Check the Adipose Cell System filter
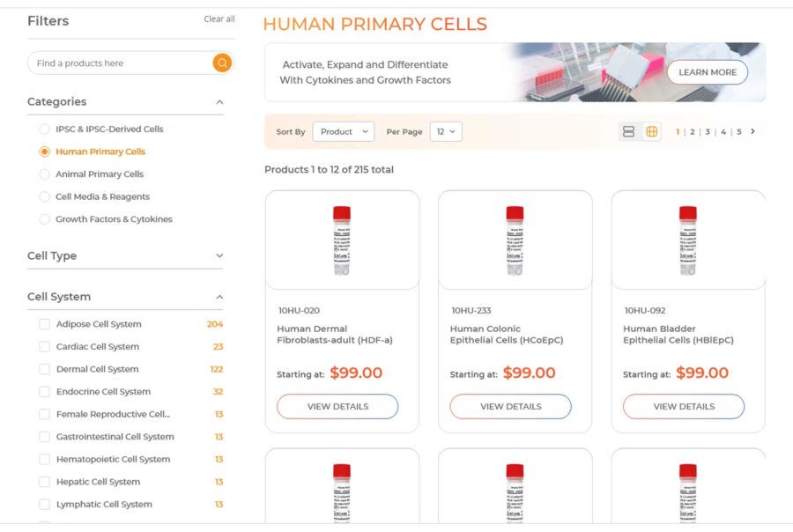This screenshot has height=532, width=793. point(45,324)
